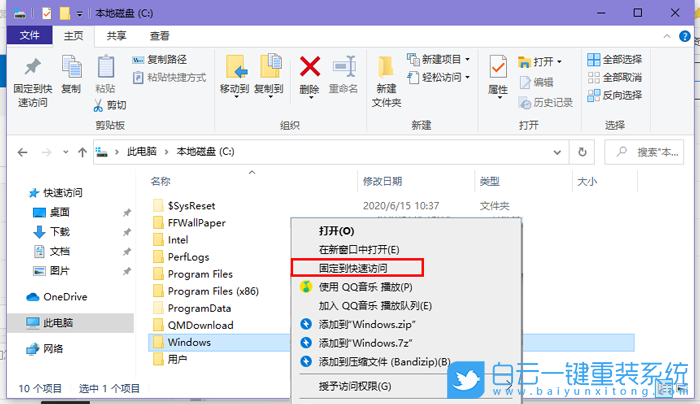Click the blue Help question icon
Viewport: 700px width, 404px height.
pos(684,36)
